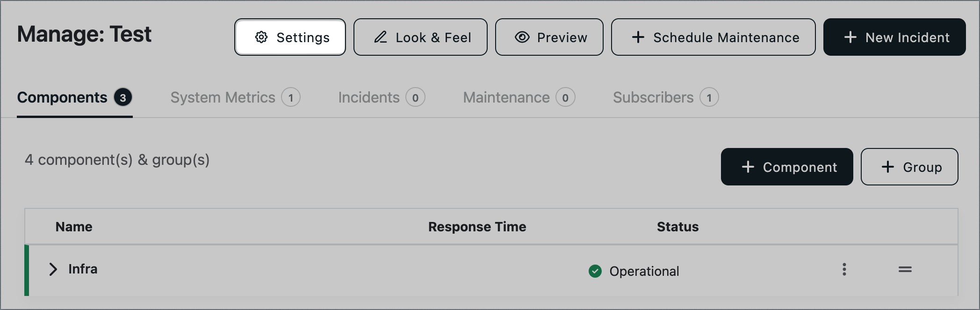980x310 pixels.
Task: Click the gear icon in Settings button
Action: 261,37
